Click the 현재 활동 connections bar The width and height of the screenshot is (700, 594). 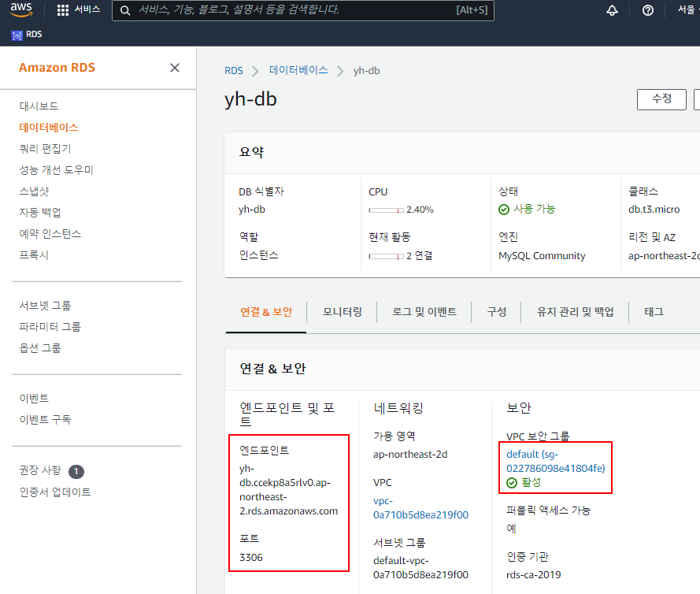click(x=386, y=256)
